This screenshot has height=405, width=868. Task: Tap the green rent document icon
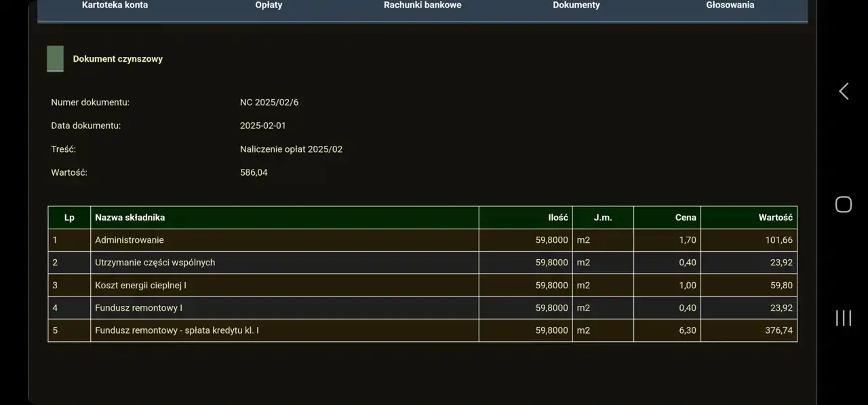tap(55, 59)
